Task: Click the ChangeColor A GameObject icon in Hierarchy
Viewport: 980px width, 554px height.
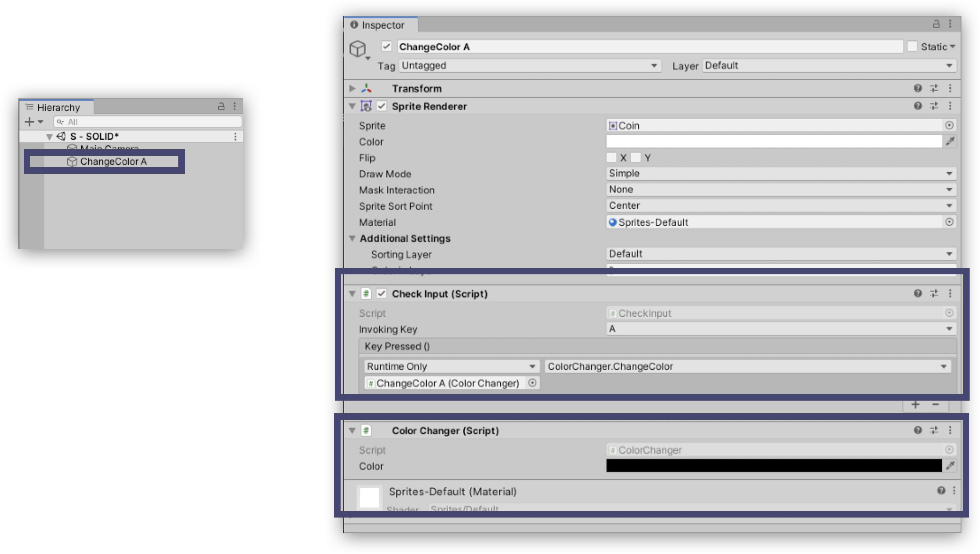Action: click(73, 161)
